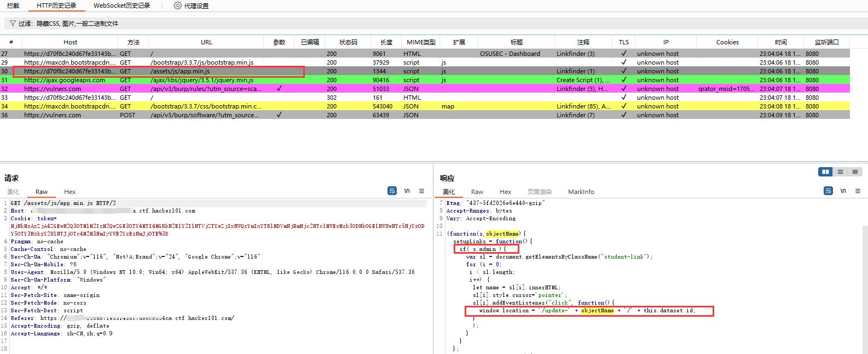This screenshot has height=354, width=868.
Task: Sort by the URL column header
Action: pos(206,42)
